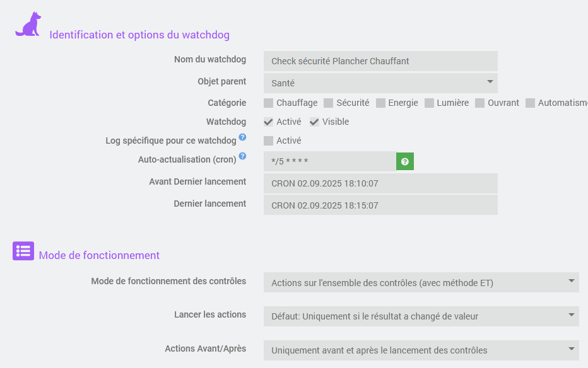Toggle the Ouvrant category checkbox
The height and width of the screenshot is (368, 588).
click(x=480, y=103)
